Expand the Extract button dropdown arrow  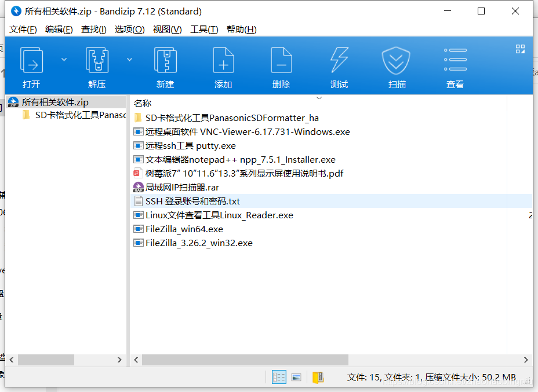pos(129,60)
